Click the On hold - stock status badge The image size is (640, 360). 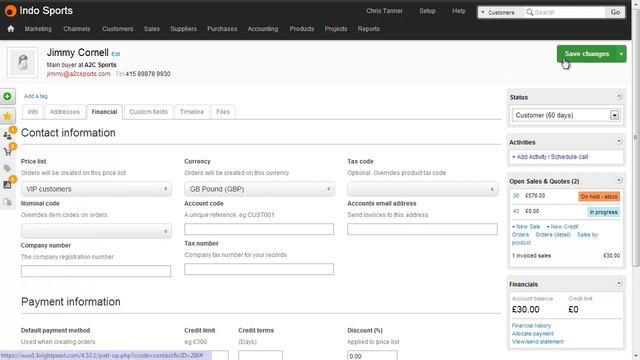[599, 197]
